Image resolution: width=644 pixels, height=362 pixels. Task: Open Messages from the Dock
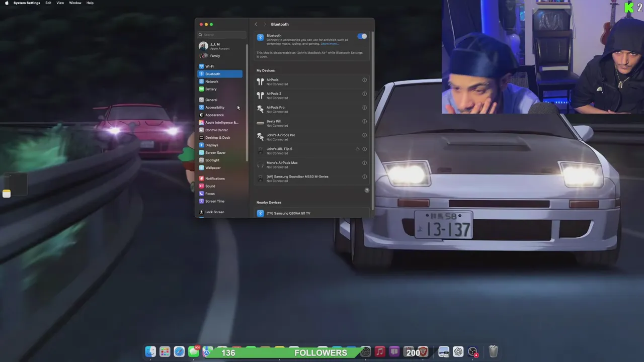click(x=193, y=352)
